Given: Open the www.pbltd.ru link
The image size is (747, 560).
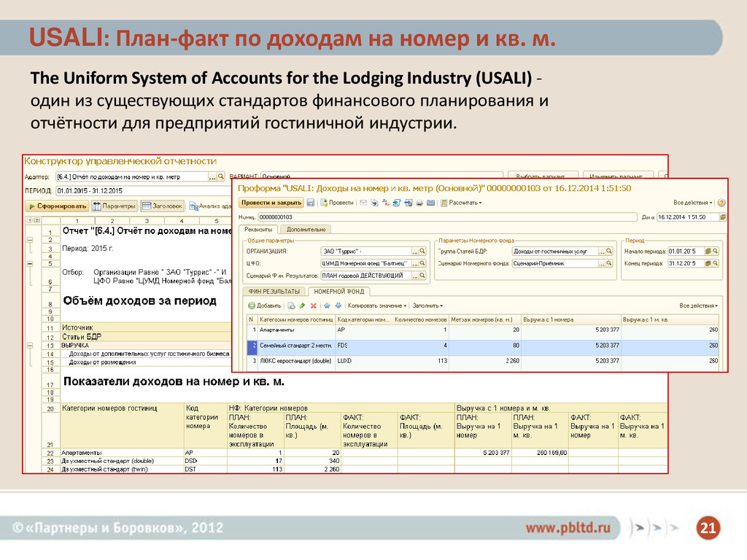Looking at the screenshot, I should pos(568,528).
